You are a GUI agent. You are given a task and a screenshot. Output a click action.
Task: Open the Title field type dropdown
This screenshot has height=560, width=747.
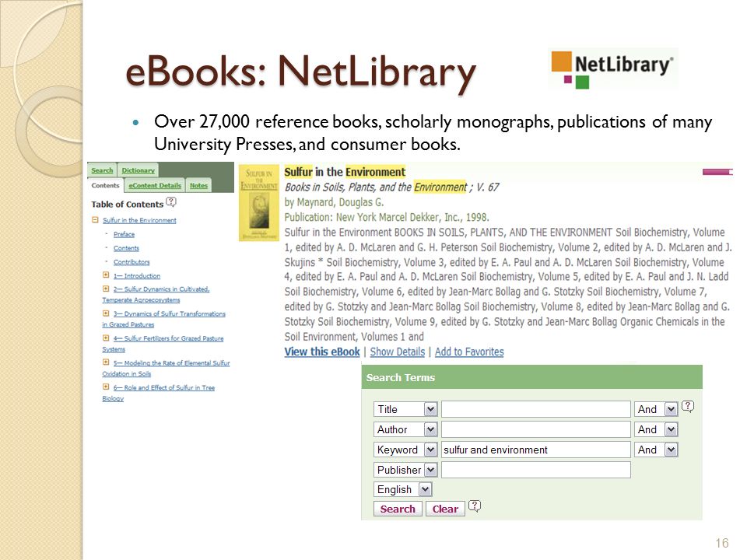pyautogui.click(x=430, y=410)
